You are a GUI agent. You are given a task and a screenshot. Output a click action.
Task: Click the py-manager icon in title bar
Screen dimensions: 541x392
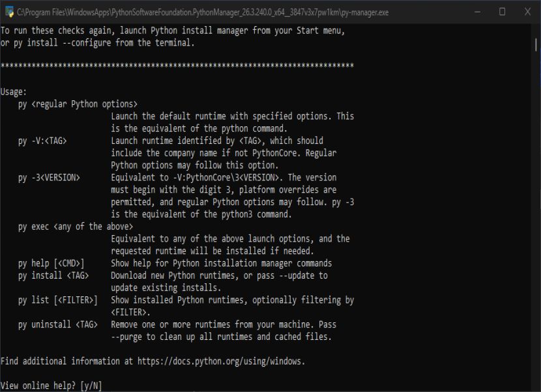pyautogui.click(x=9, y=12)
